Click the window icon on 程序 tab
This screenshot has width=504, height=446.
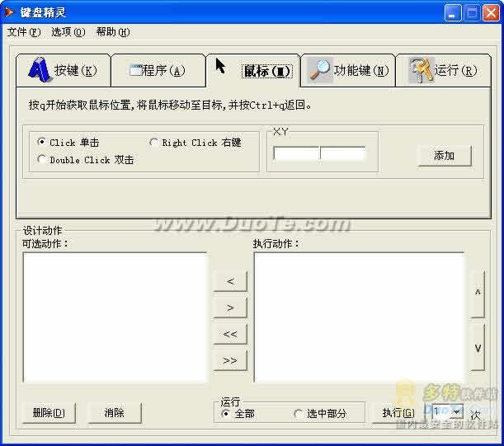pyautogui.click(x=136, y=70)
